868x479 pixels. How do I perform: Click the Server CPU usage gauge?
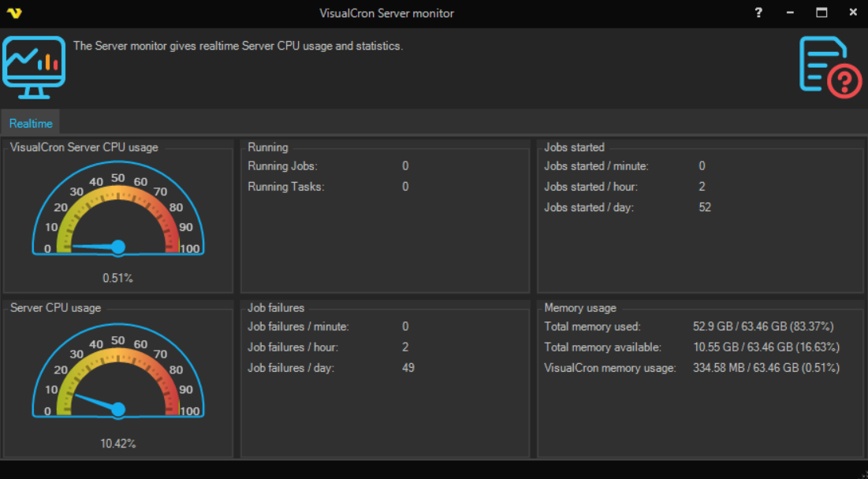[x=118, y=374]
